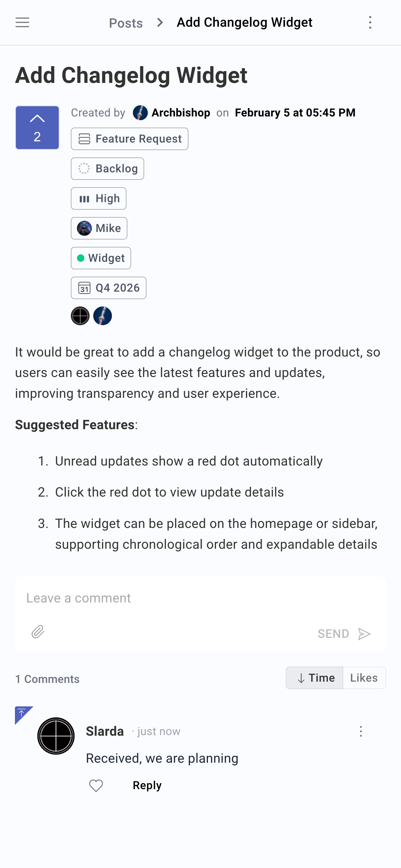Screen dimensions: 401x868
Task: Open Slarda's comment options menu
Action: [x=361, y=732]
